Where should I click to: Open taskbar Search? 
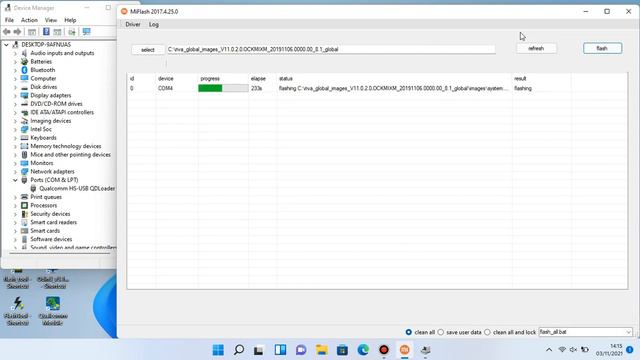pos(239,350)
